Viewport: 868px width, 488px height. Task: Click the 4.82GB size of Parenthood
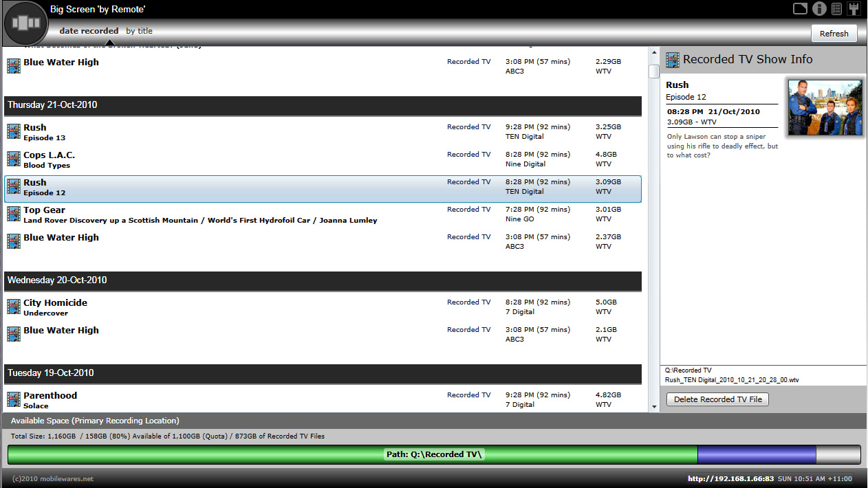(608, 395)
